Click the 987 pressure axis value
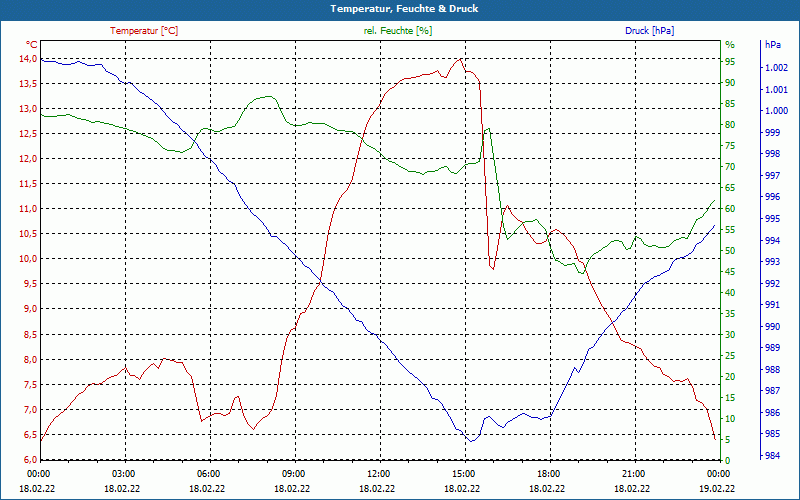This screenshot has width=800, height=500. pyautogui.click(x=772, y=391)
